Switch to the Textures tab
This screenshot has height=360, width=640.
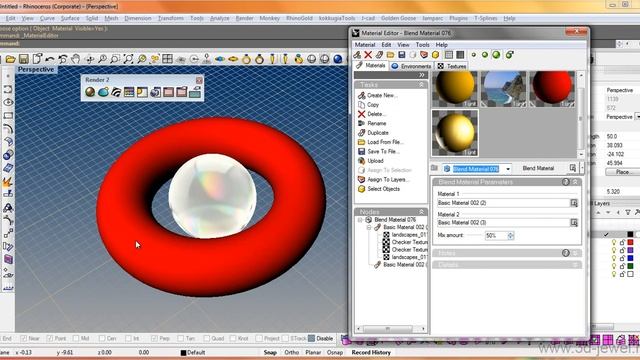pos(452,66)
